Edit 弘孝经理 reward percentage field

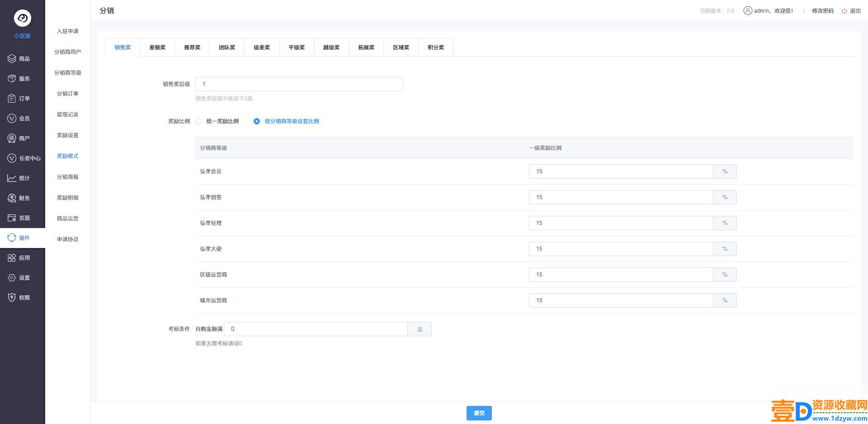click(x=621, y=223)
